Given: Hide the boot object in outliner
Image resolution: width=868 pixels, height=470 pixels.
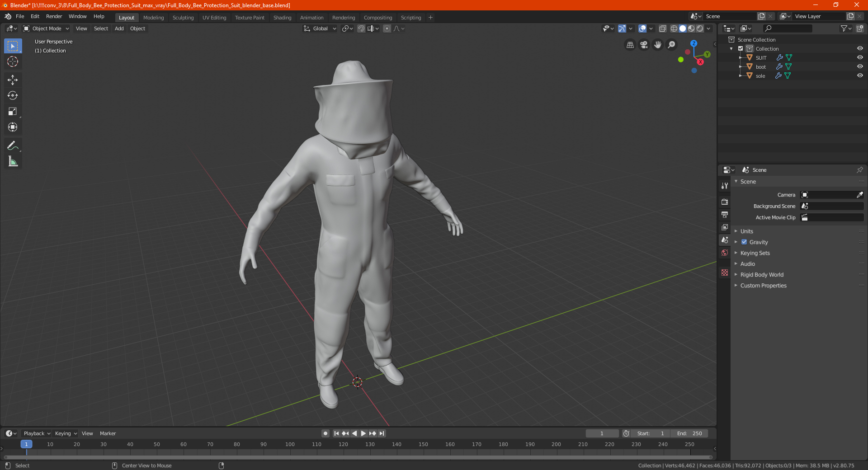Looking at the screenshot, I should click(860, 66).
